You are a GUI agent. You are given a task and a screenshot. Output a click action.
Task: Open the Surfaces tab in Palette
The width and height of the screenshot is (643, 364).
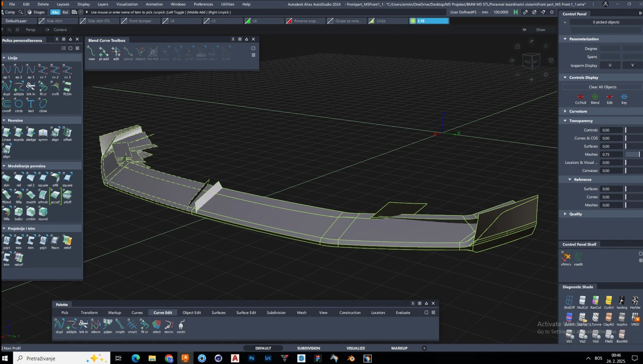coord(218,312)
